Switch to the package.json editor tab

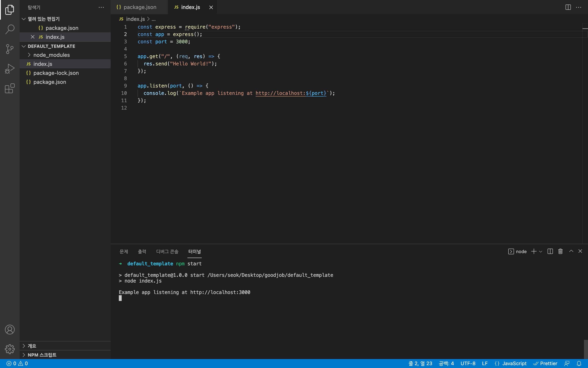tap(139, 7)
